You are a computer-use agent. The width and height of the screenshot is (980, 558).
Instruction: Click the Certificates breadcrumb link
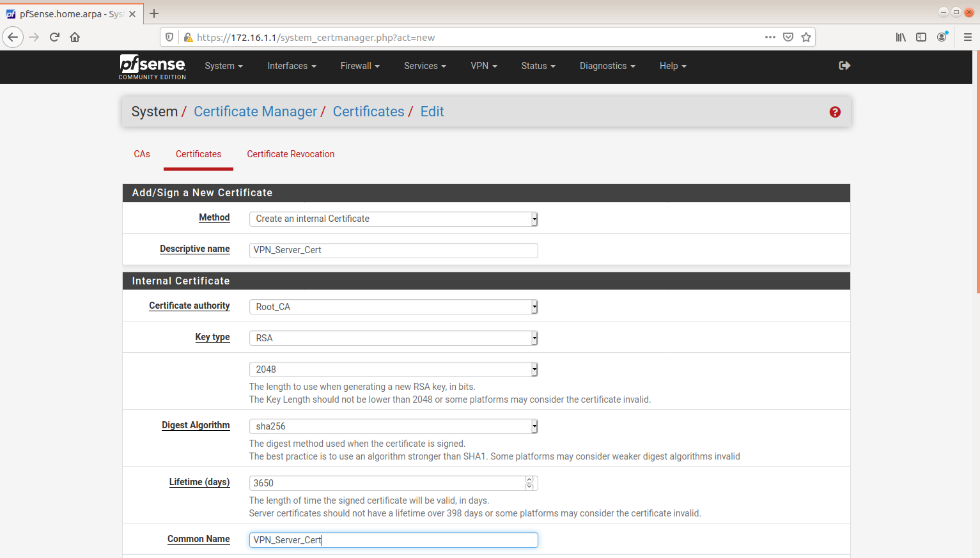coord(368,112)
